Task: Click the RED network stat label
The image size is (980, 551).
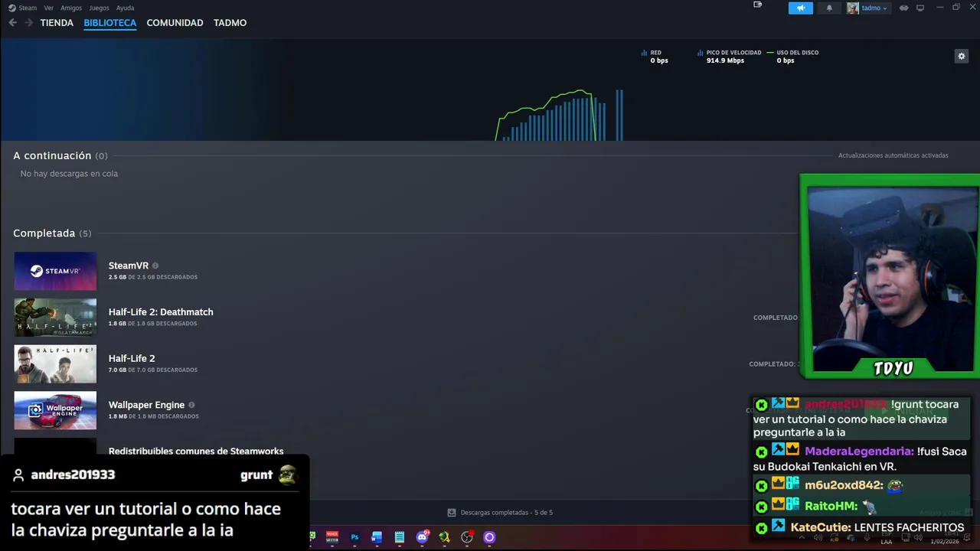Action: point(655,53)
